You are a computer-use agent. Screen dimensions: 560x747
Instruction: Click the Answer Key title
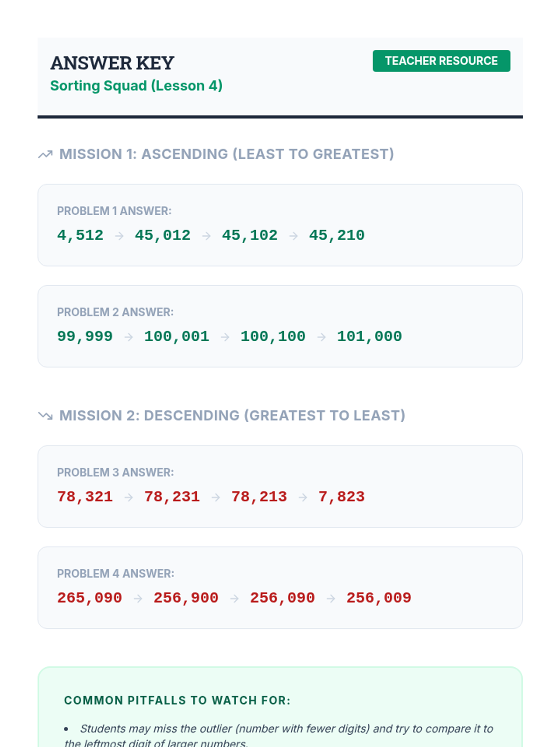[x=112, y=63]
